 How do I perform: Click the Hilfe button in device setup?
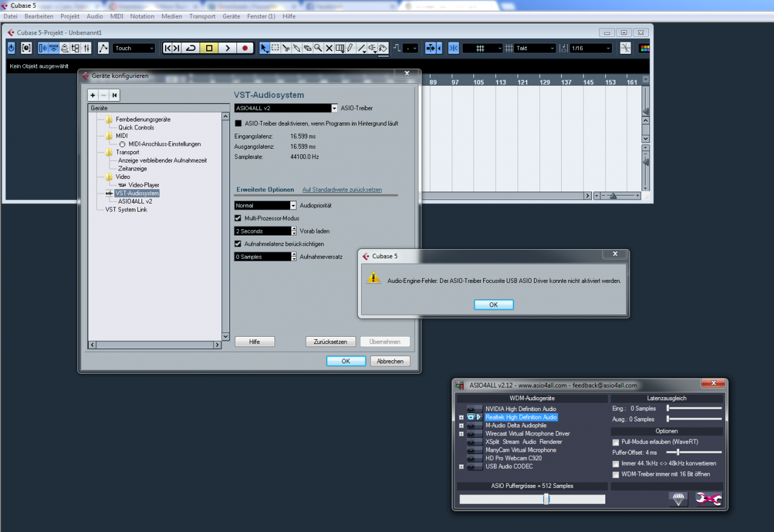[255, 342]
